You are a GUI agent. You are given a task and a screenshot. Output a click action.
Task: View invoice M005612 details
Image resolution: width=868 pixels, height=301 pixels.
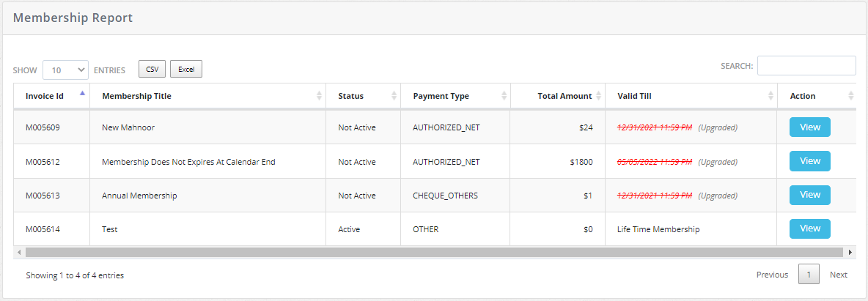[x=809, y=161]
